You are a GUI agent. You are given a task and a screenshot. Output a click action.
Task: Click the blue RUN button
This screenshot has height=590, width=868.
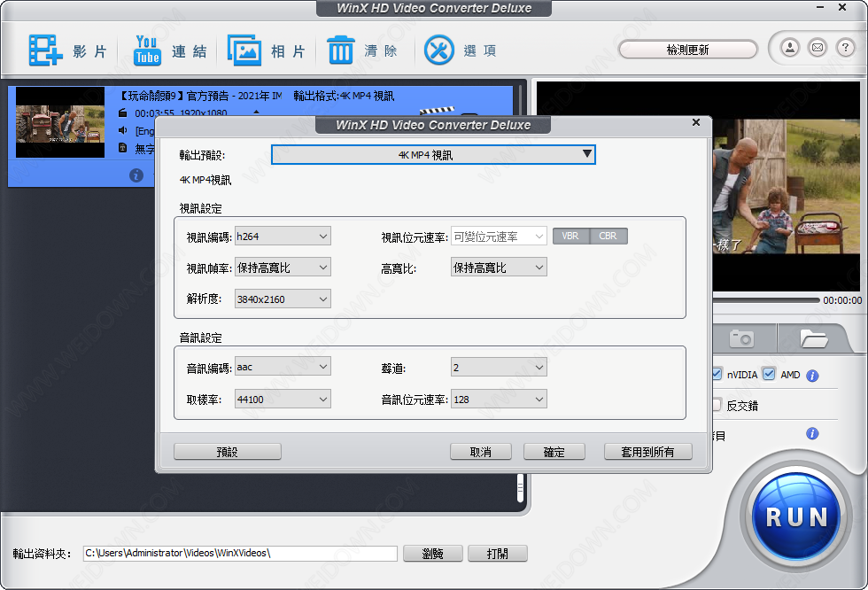click(796, 517)
